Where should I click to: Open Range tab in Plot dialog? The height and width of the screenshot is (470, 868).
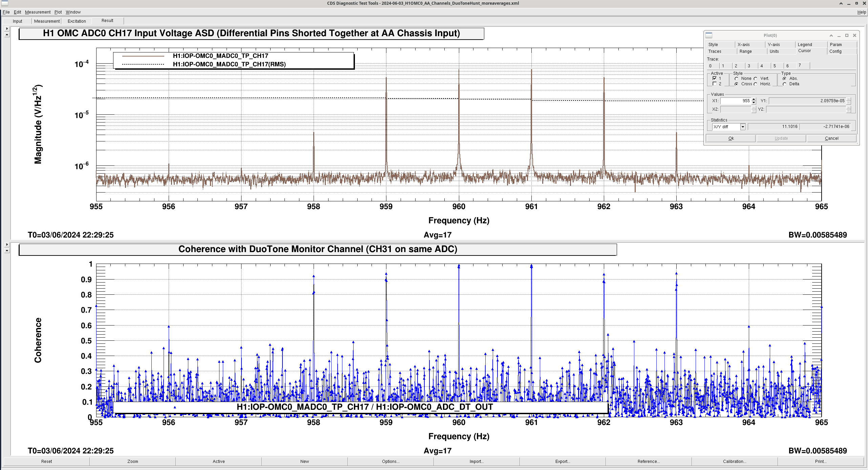tap(752, 51)
